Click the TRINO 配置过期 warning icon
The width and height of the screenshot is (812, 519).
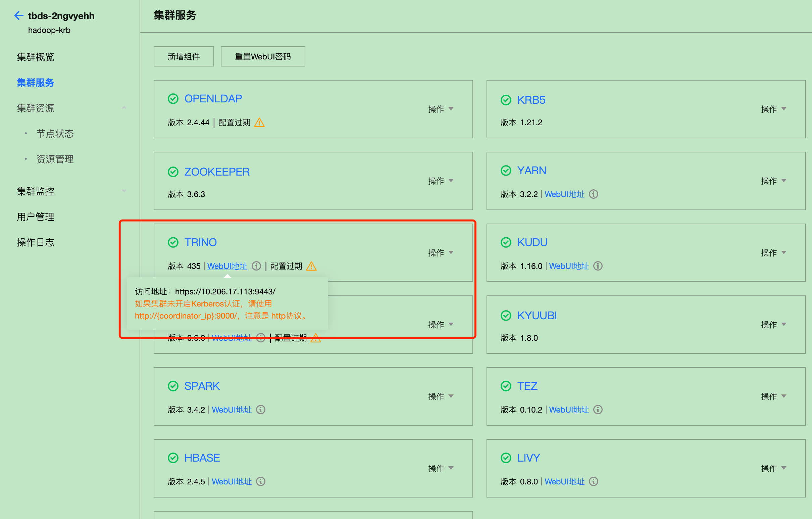tap(311, 266)
